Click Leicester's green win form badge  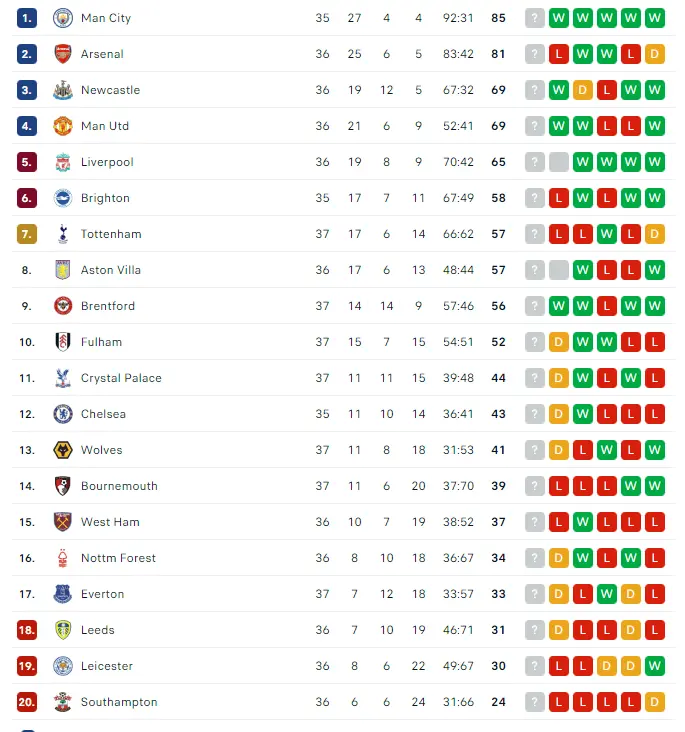pos(655,666)
